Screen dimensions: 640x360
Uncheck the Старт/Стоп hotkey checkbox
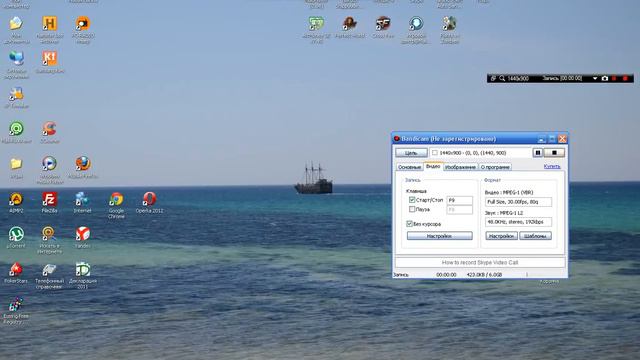[x=412, y=200]
